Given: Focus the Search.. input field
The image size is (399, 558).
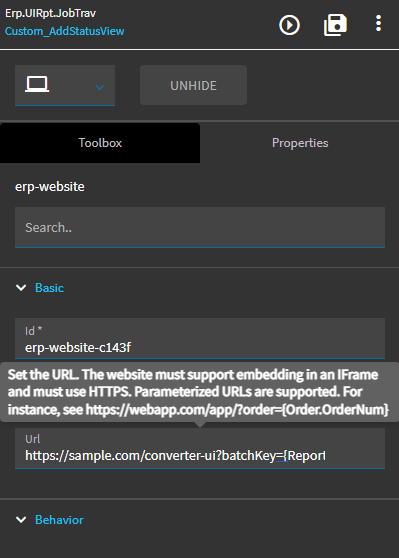Looking at the screenshot, I should pyautogui.click(x=200, y=227).
